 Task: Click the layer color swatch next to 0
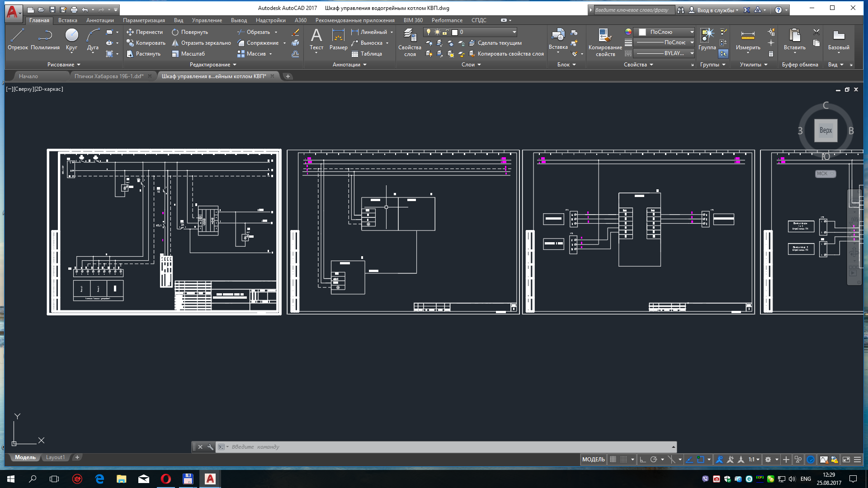pos(455,32)
